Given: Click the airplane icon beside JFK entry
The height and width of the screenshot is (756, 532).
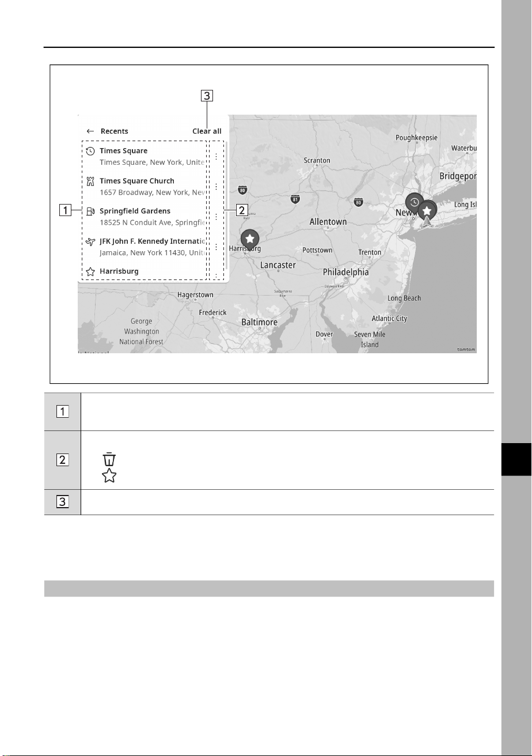Looking at the screenshot, I should tap(90, 241).
